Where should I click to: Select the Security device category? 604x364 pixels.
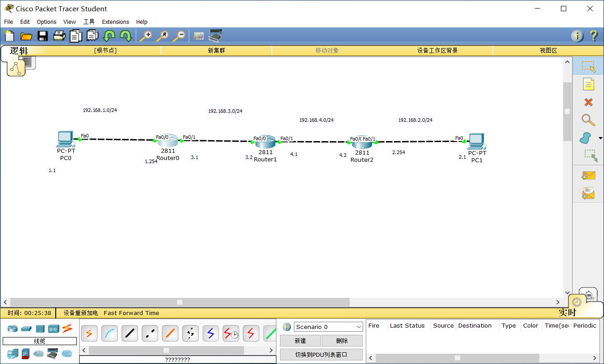click(x=26, y=354)
